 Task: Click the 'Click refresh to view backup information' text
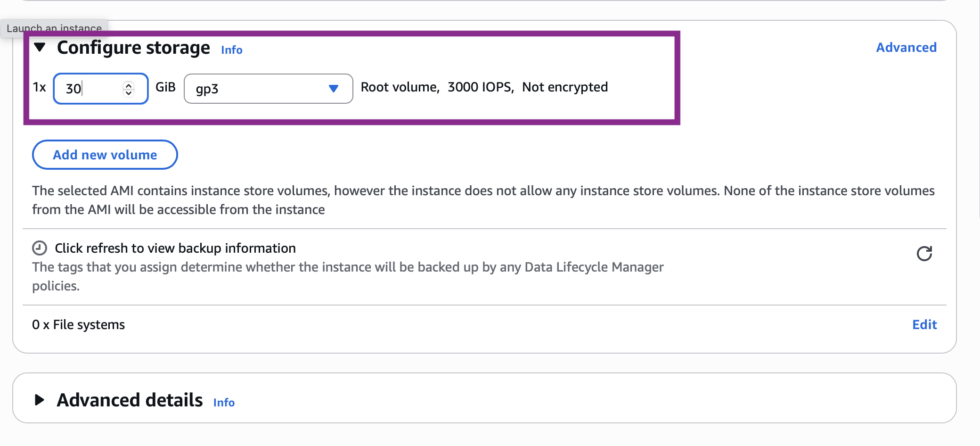pos(175,248)
